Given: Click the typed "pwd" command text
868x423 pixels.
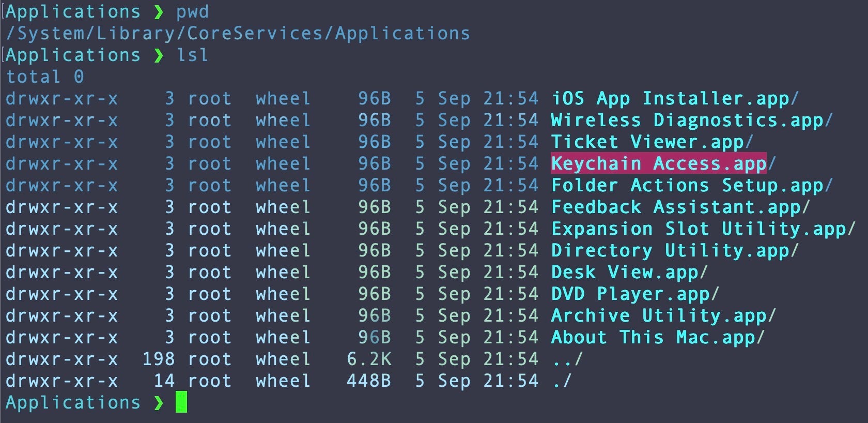Looking at the screenshot, I should (193, 12).
